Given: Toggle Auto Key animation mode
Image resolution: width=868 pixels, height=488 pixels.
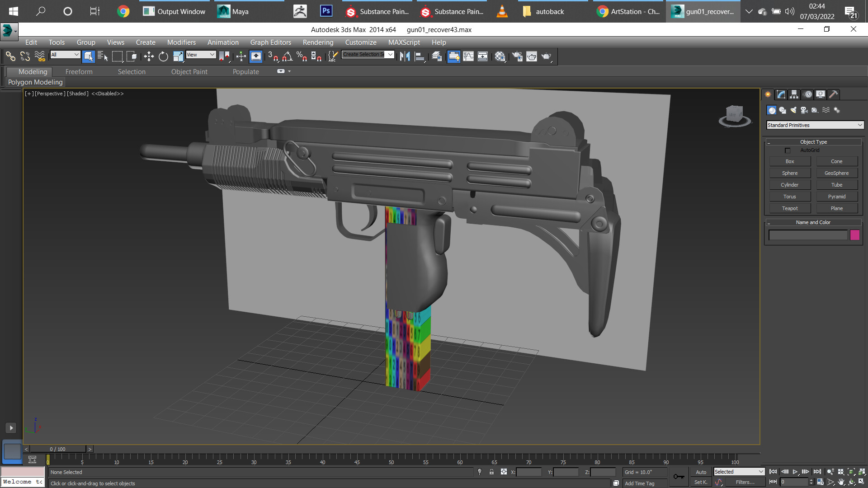Looking at the screenshot, I should click(x=701, y=471).
